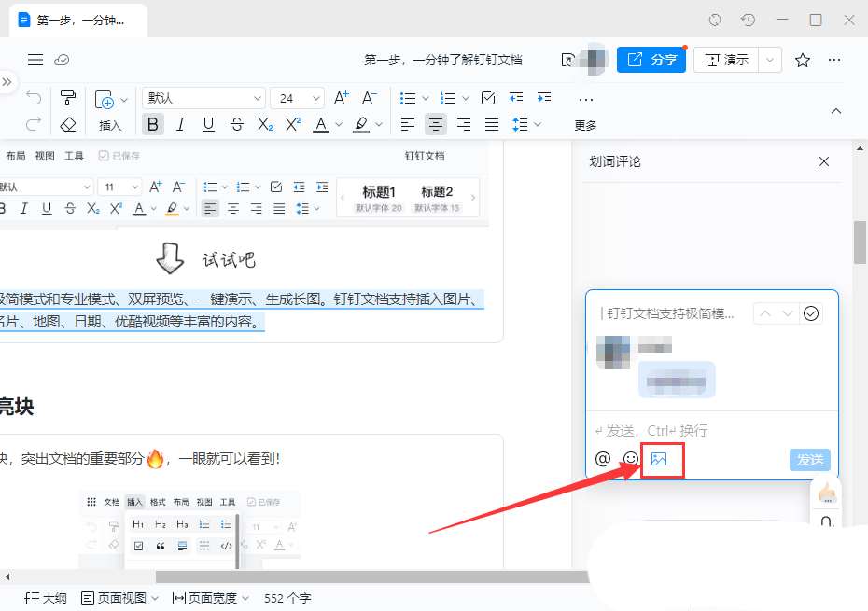868x611 pixels.
Task: Click the Insert (插入) plus icon
Action: click(105, 101)
